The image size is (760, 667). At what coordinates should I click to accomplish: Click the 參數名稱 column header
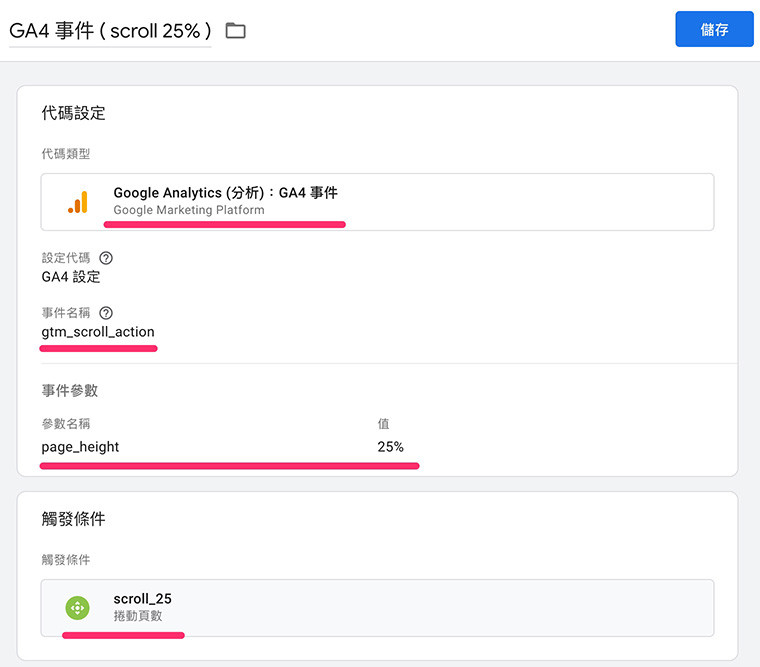coord(65,424)
